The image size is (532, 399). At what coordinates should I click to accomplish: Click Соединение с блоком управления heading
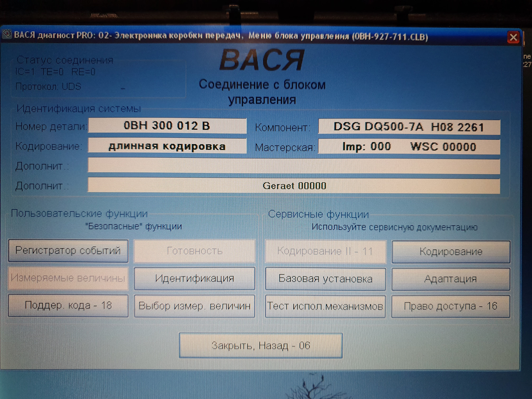262,92
